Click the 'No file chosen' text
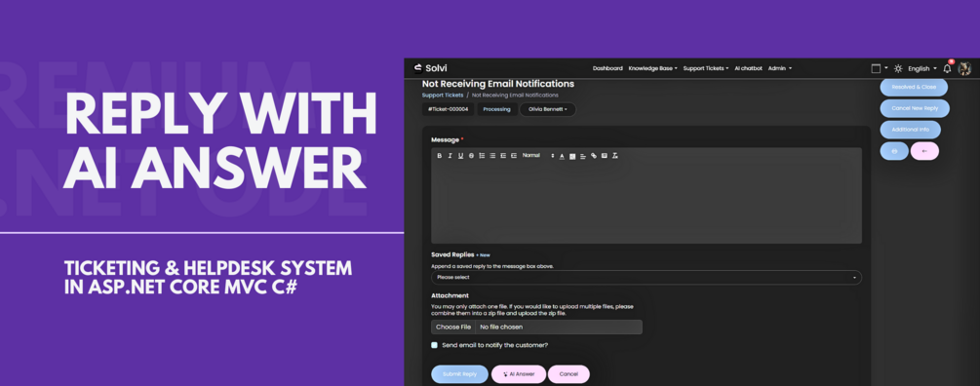The width and height of the screenshot is (980, 386). (x=501, y=328)
